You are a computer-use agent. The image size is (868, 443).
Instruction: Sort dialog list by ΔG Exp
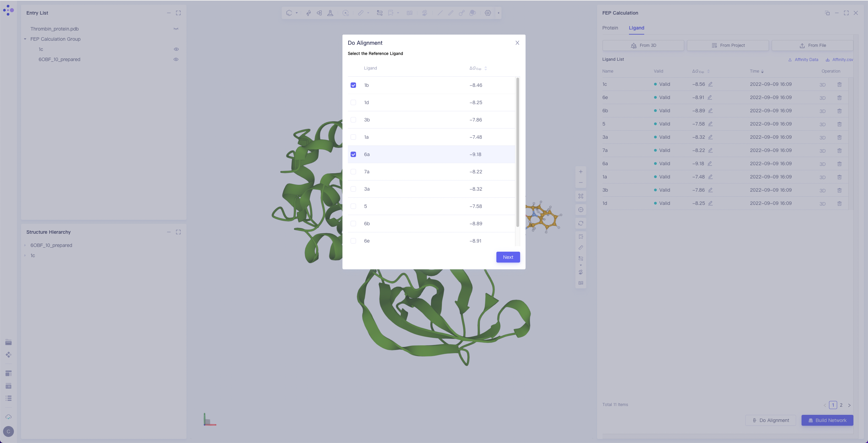(x=486, y=68)
